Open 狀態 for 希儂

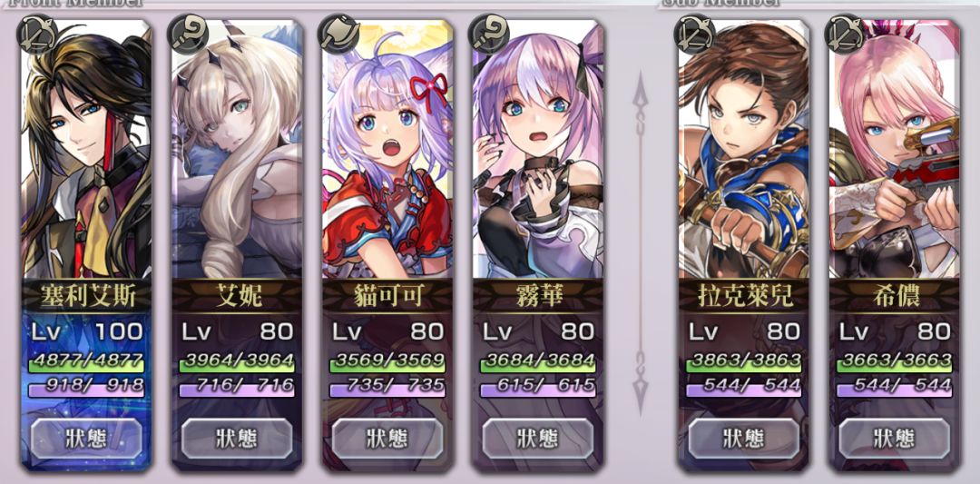pos(894,439)
